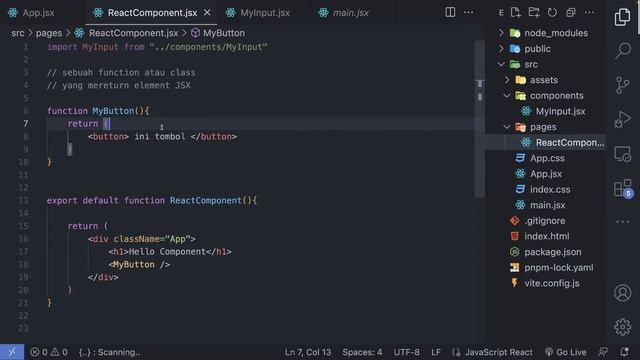The image size is (640, 360).
Task: Click line number 18 in the gutter
Action: point(23,264)
